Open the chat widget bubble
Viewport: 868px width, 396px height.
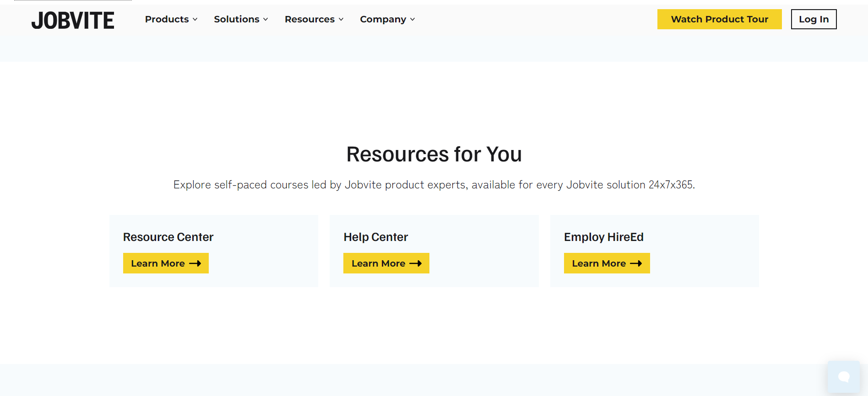pyautogui.click(x=843, y=377)
